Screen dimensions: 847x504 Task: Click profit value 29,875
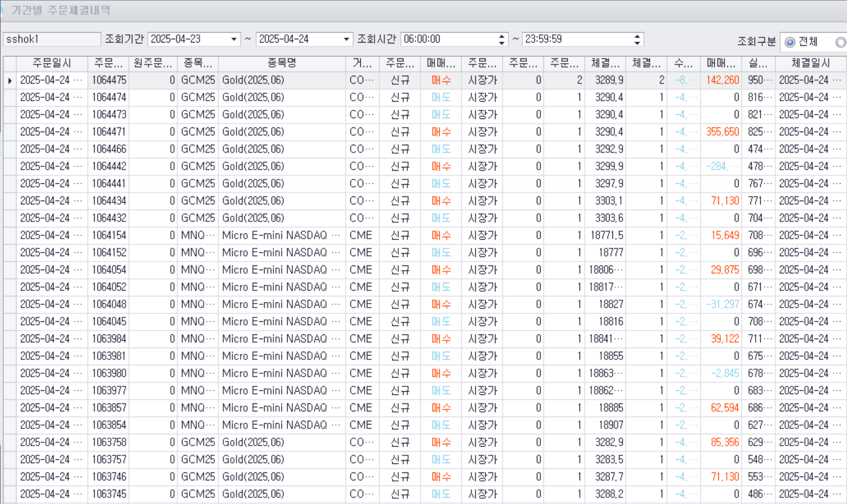pyautogui.click(x=725, y=269)
